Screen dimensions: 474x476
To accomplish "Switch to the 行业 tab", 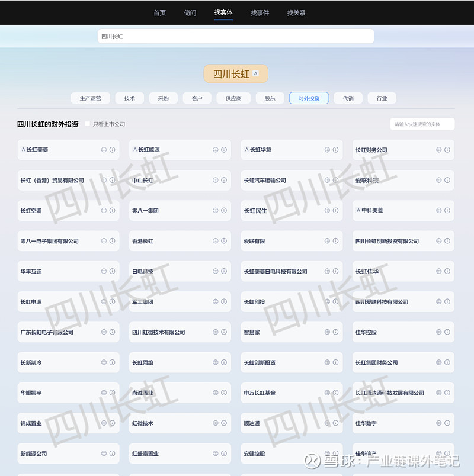I will [x=382, y=98].
